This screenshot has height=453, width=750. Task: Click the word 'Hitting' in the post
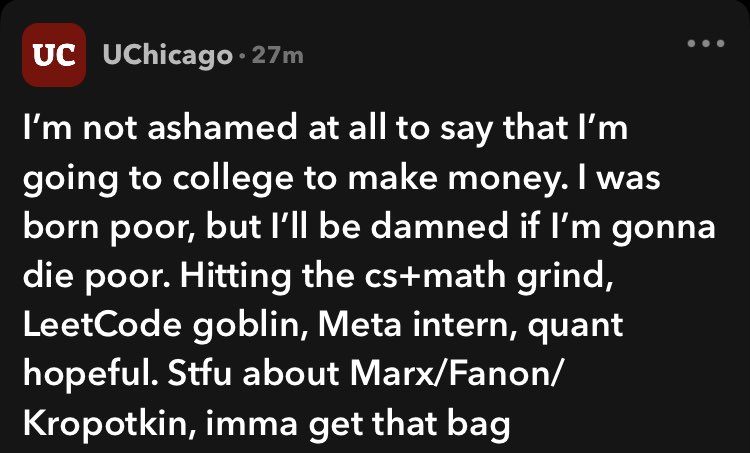click(x=235, y=276)
